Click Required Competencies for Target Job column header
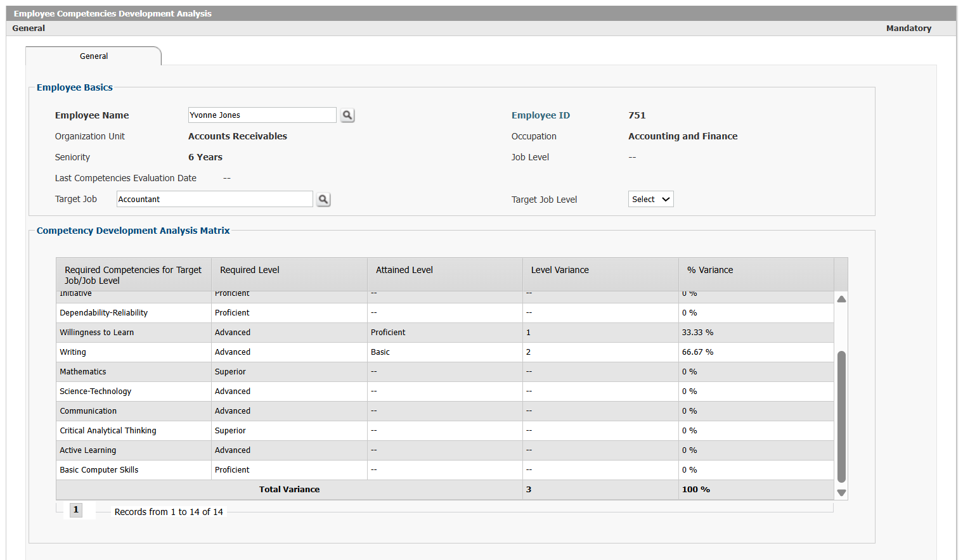The width and height of the screenshot is (963, 560). tap(134, 274)
